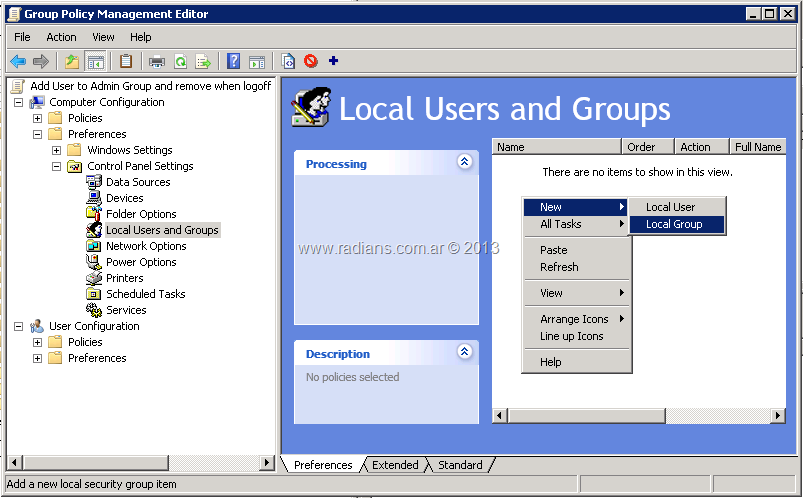Switch to the Extended tab
This screenshot has width=803, height=498.
[x=395, y=465]
